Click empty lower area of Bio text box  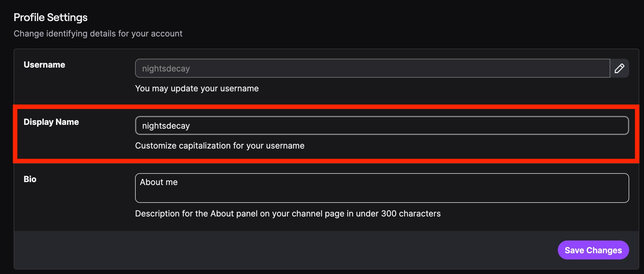pos(382,196)
